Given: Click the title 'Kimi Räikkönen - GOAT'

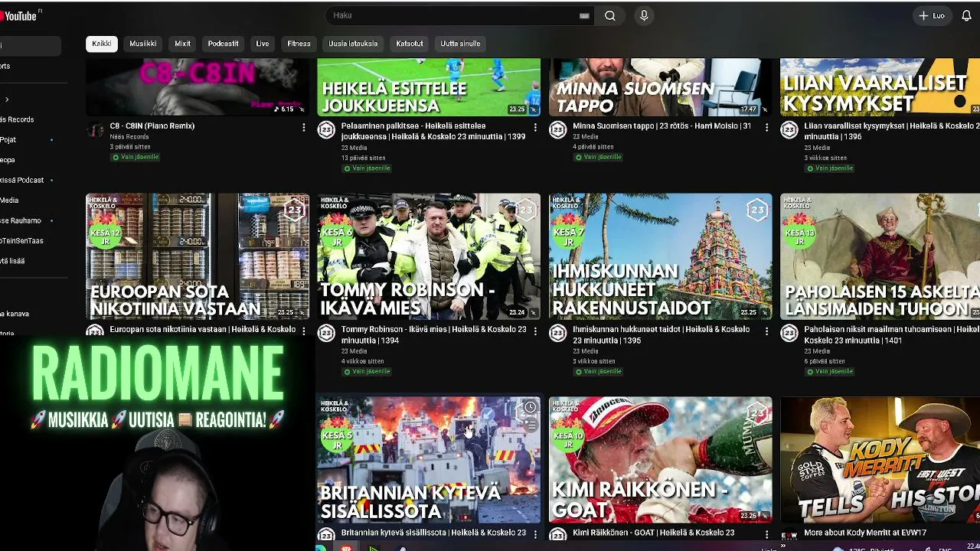Looking at the screenshot, I should pos(653,533).
